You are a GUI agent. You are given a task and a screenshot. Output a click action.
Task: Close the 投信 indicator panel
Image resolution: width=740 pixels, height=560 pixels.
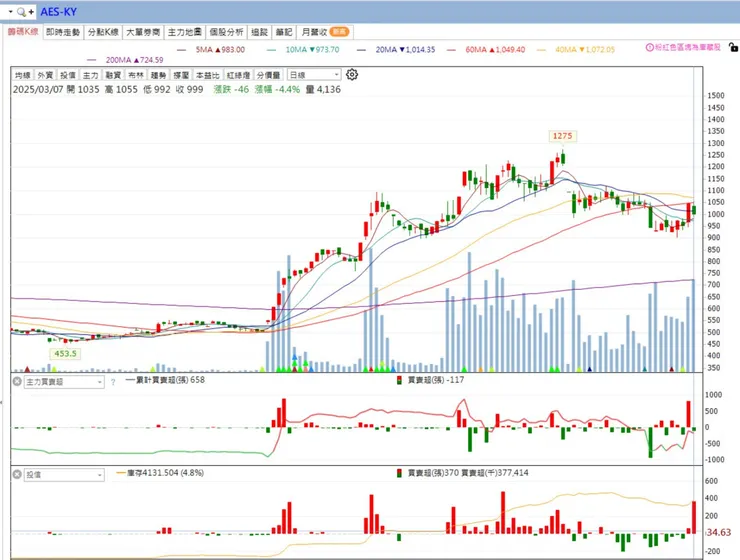17,474
